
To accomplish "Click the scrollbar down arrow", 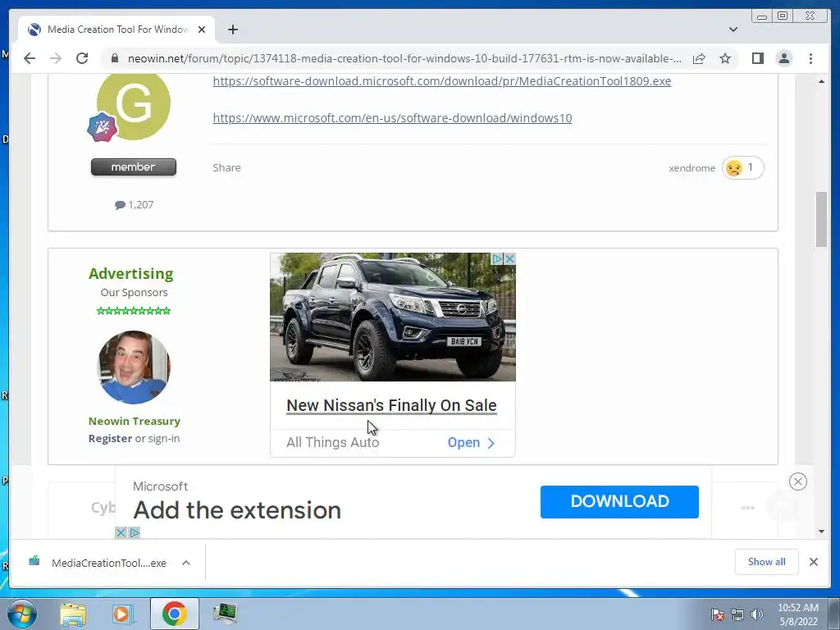I will pyautogui.click(x=821, y=532).
